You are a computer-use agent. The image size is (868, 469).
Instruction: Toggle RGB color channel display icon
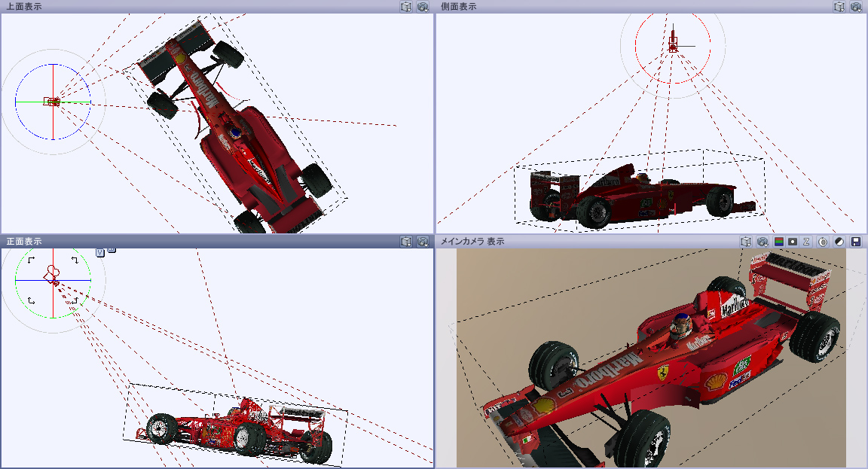click(779, 242)
